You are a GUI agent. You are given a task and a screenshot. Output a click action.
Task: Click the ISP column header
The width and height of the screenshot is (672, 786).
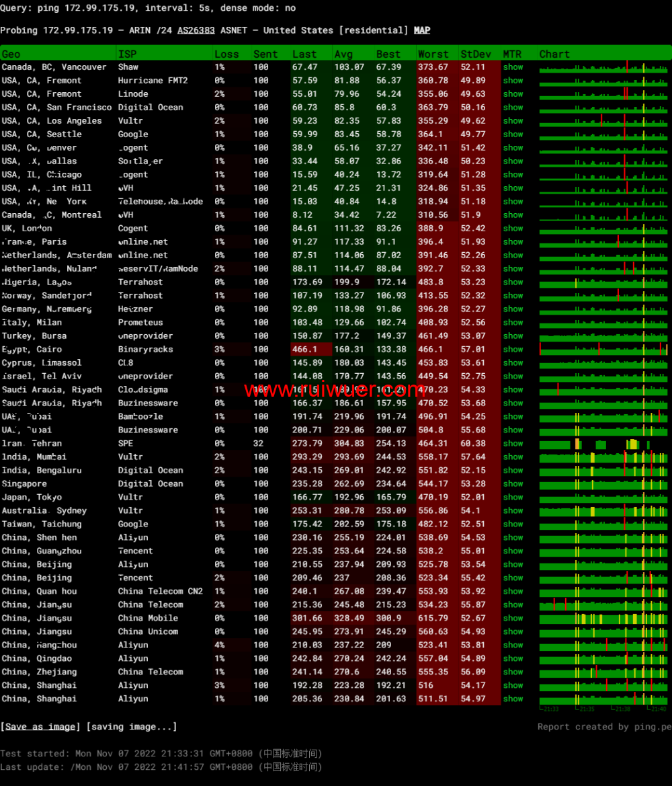(127, 54)
